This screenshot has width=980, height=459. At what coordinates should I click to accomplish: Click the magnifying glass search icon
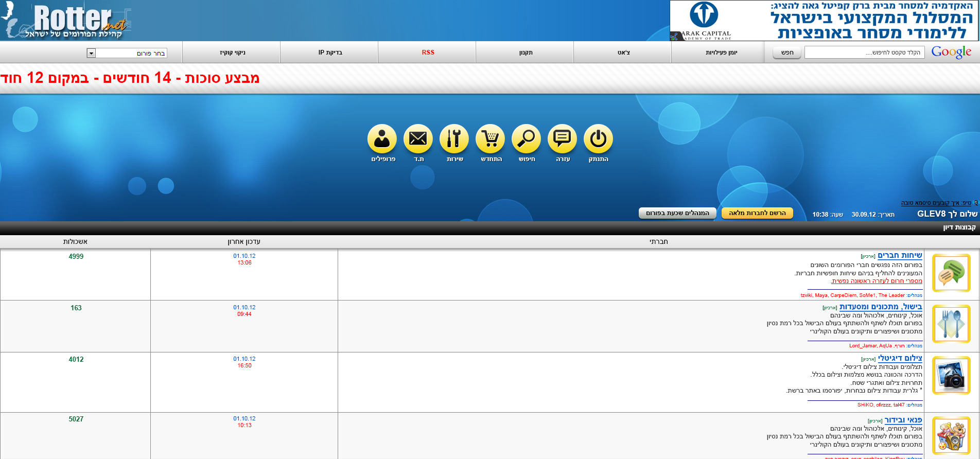pyautogui.click(x=526, y=139)
